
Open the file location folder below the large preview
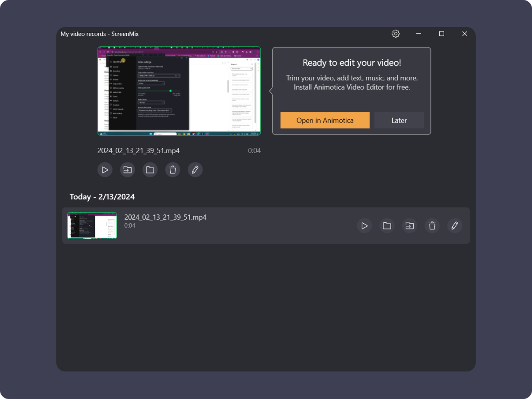(150, 170)
